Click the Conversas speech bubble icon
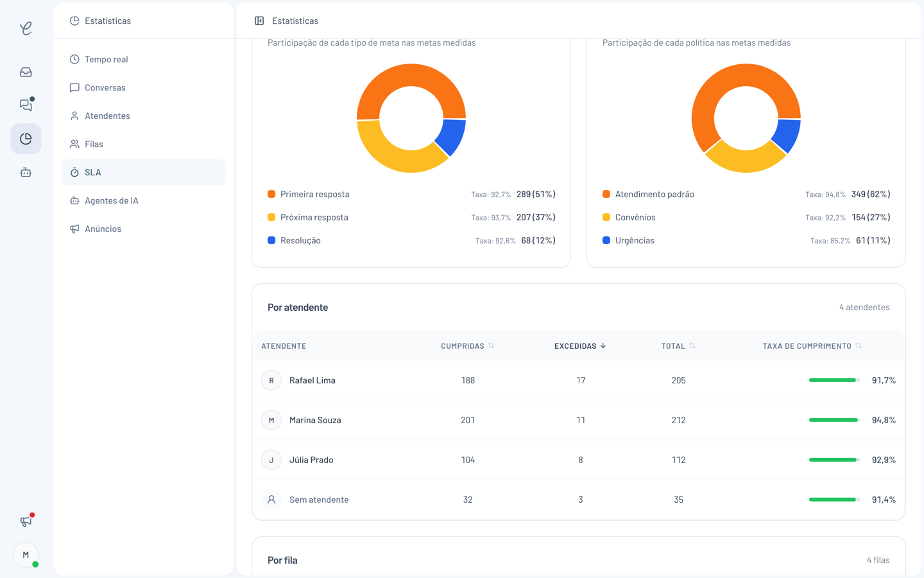This screenshot has width=924, height=578. coord(74,87)
